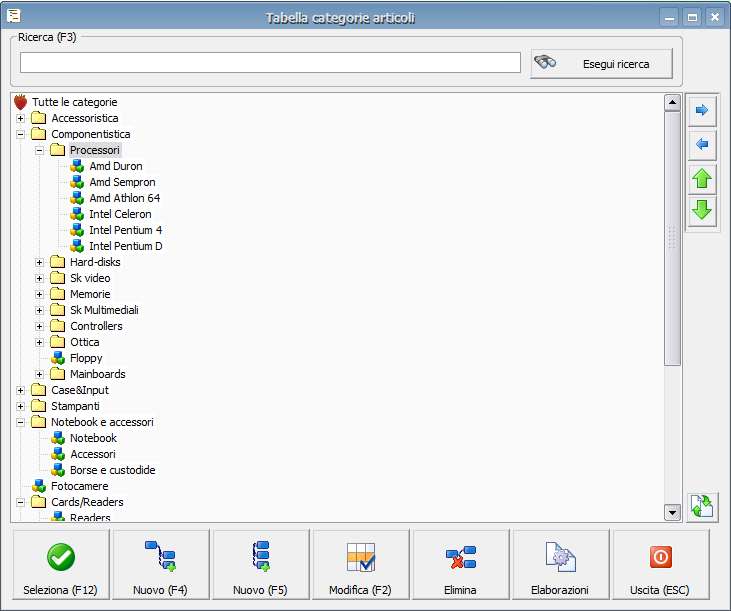Click the vertical scrollbar thumb
The height and width of the screenshot is (611, 731).
click(x=672, y=239)
